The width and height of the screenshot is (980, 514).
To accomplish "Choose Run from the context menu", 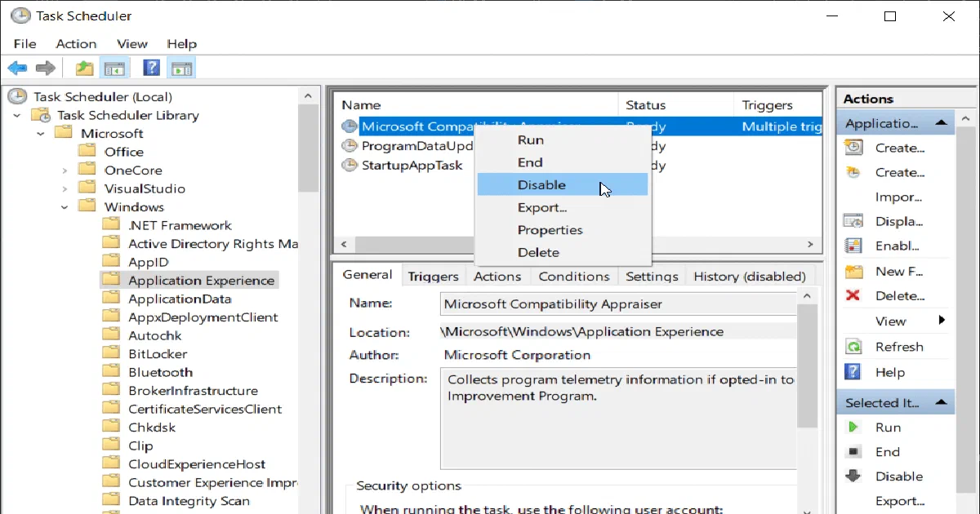I will (x=563, y=140).
